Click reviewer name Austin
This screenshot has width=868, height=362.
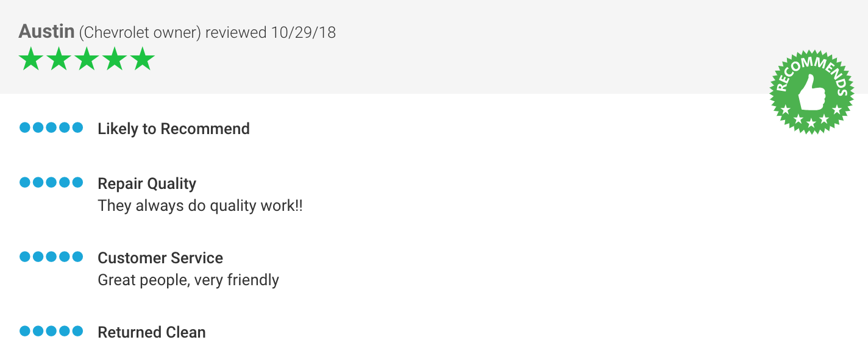point(46,32)
